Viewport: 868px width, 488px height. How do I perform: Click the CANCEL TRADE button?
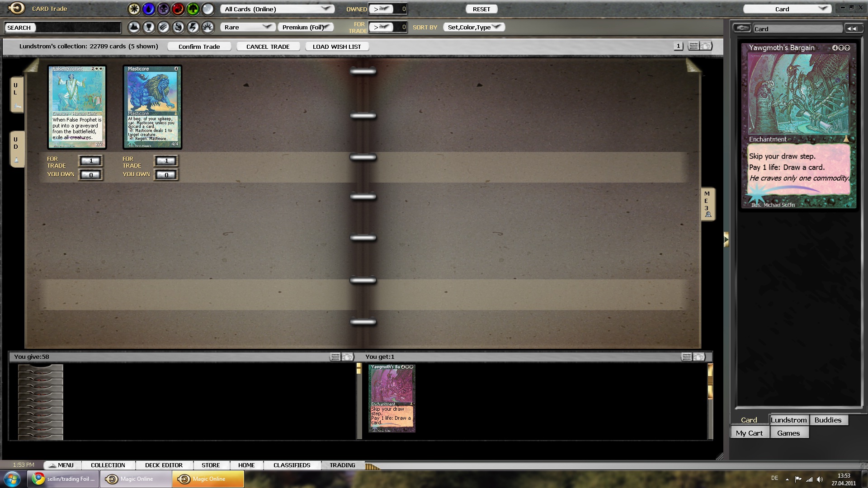[x=268, y=47]
